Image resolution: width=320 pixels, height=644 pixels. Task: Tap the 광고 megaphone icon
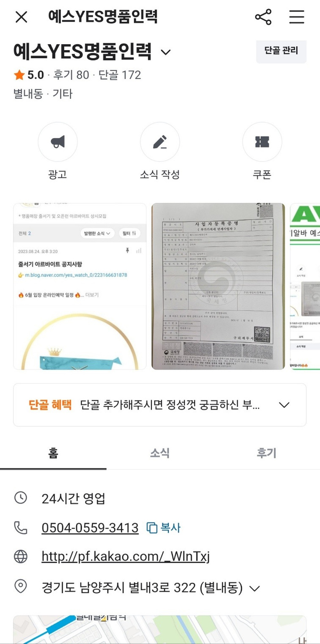click(58, 142)
